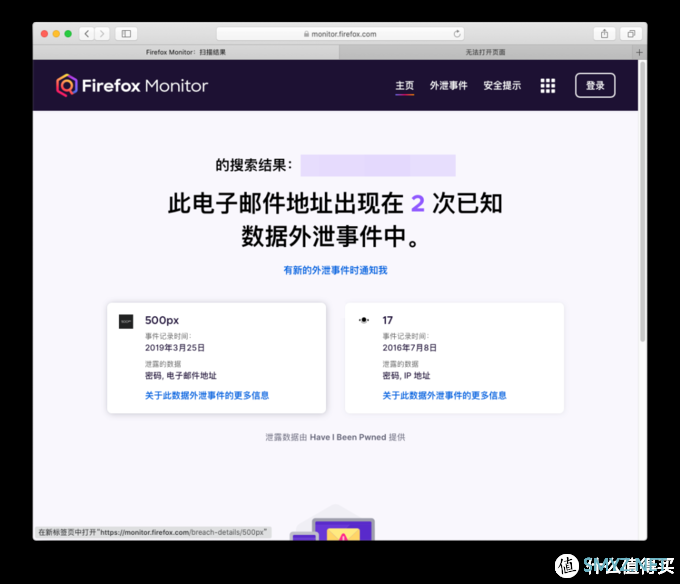Open 安全提示 navigation item
680x584 pixels.
point(502,85)
